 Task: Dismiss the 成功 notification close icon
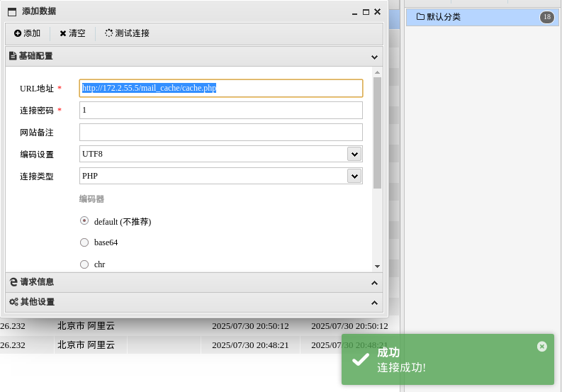542,347
